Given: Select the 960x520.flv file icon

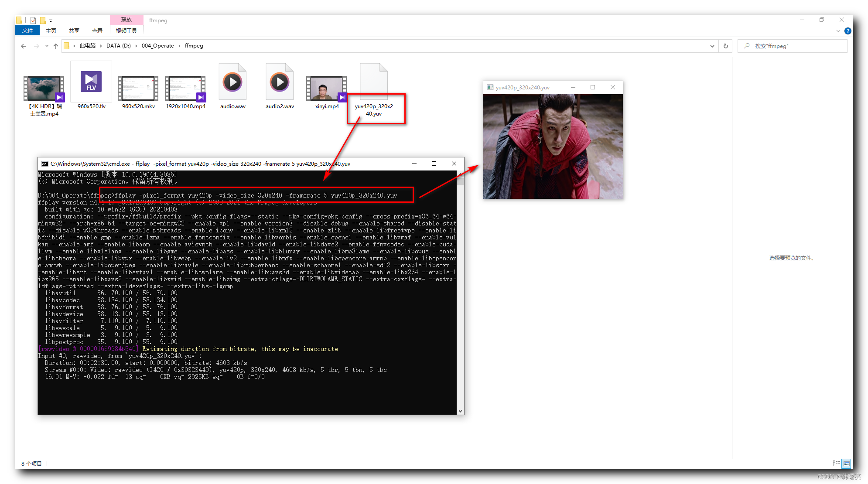Looking at the screenshot, I should click(x=91, y=82).
